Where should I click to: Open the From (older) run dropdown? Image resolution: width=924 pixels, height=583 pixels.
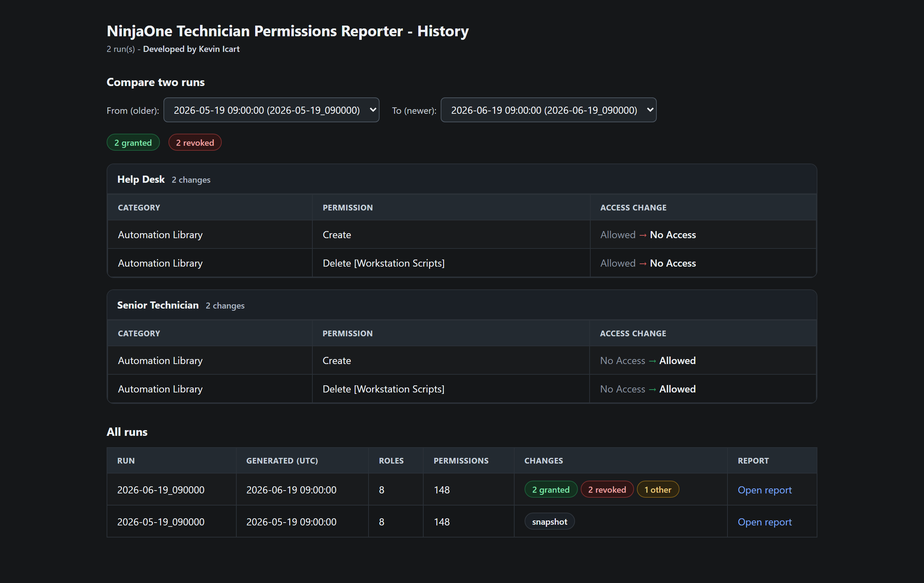point(271,110)
